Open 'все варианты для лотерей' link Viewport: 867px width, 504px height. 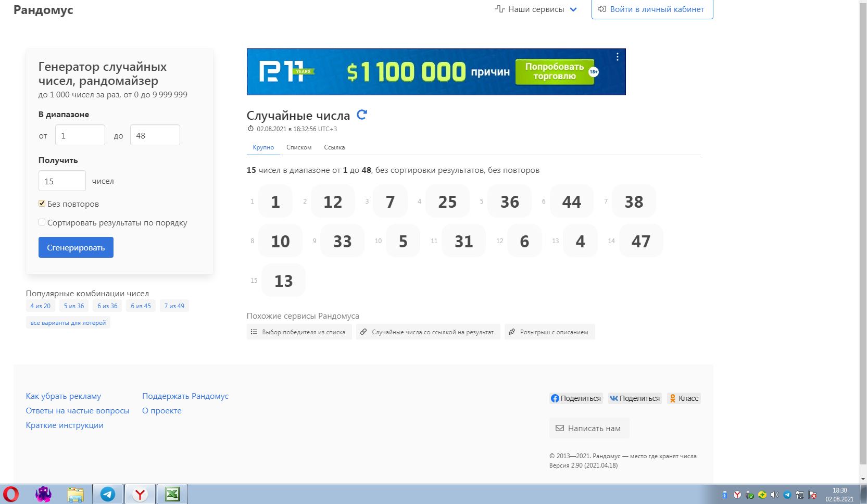pos(68,323)
